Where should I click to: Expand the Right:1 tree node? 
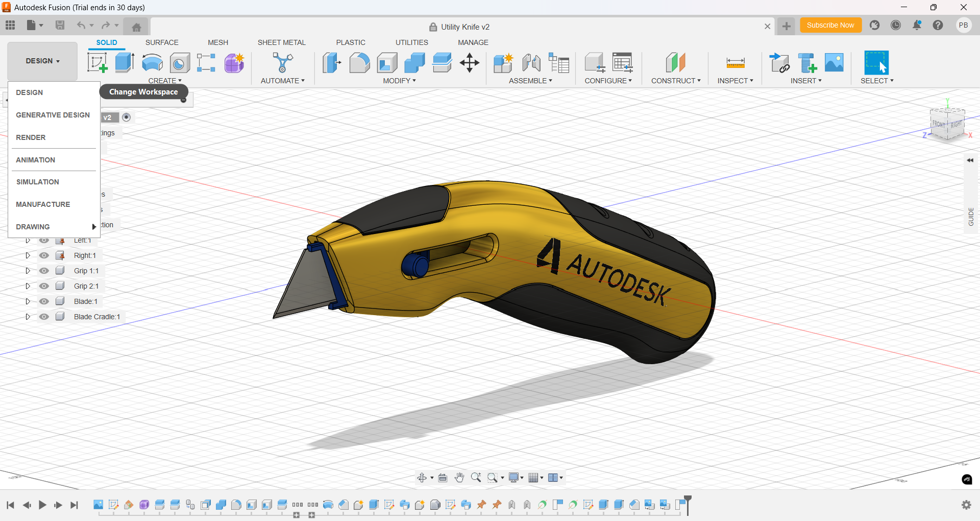point(28,255)
